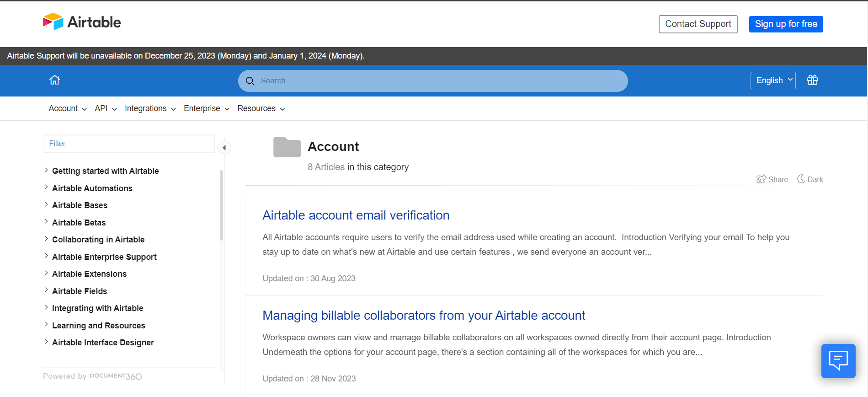Expand Airtable Interface Designer chevron

pyautogui.click(x=46, y=342)
